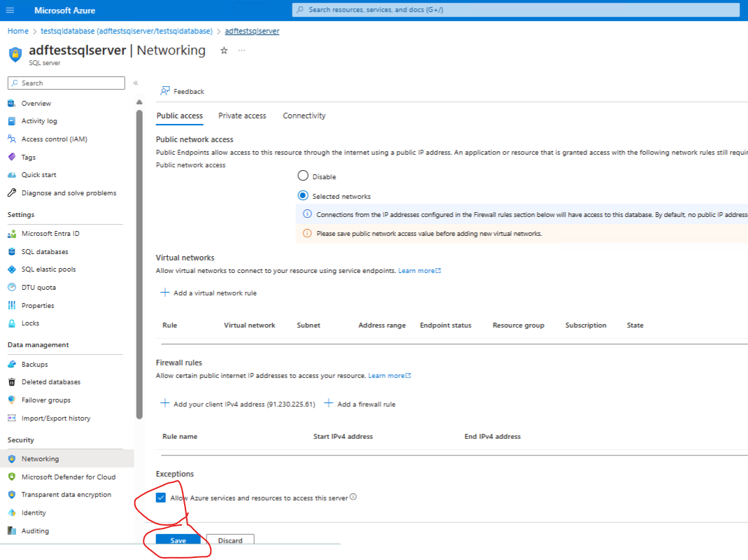Click the Start IPv4 address column header
The height and width of the screenshot is (560, 748).
343,436
